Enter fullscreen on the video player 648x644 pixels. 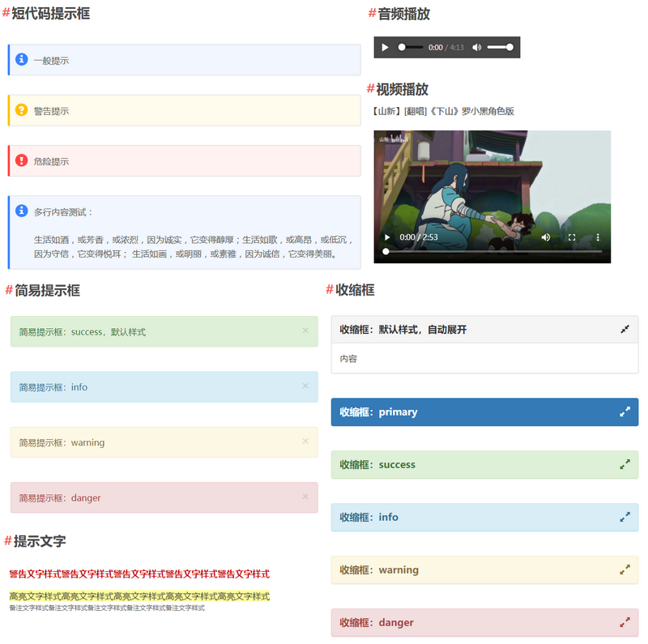point(572,237)
